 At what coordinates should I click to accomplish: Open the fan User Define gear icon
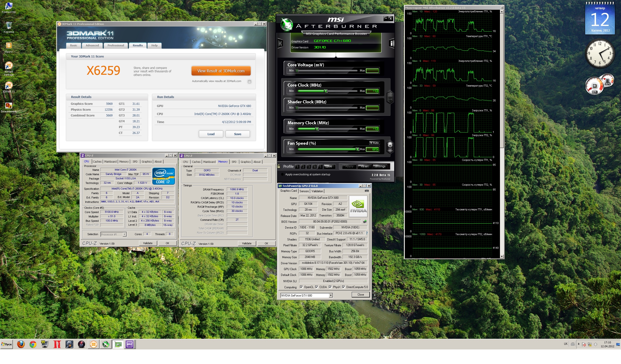[x=390, y=146]
